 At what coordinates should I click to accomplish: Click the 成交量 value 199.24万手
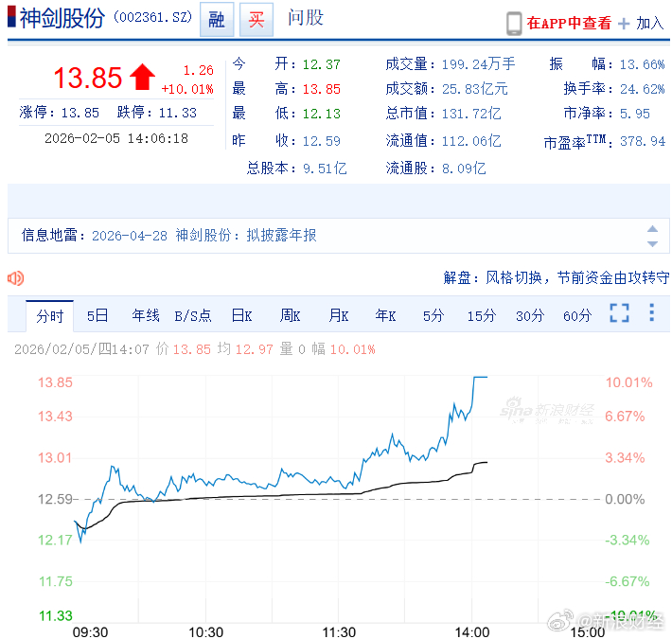coord(478,64)
